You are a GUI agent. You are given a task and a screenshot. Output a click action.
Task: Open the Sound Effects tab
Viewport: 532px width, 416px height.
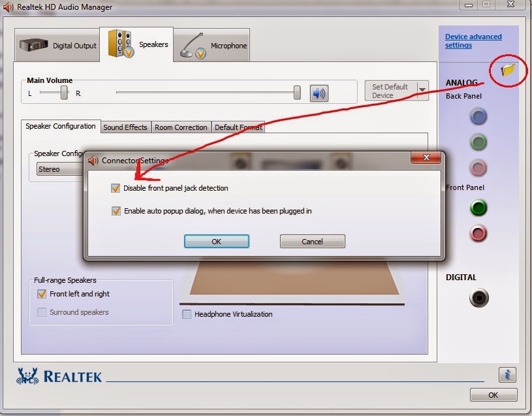pyautogui.click(x=125, y=127)
